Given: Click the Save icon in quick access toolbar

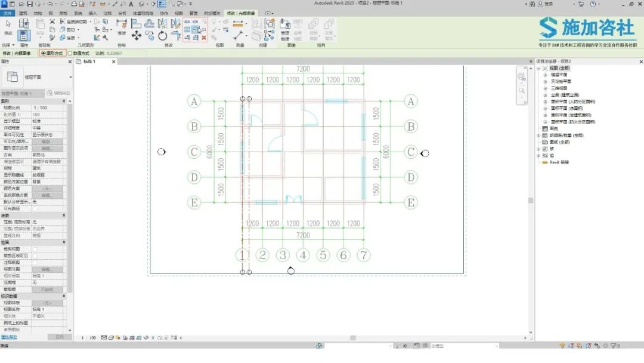Looking at the screenshot, I should click(30, 4).
